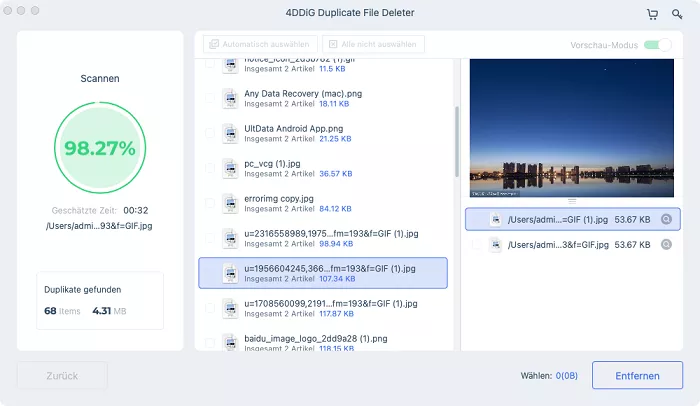The image size is (700, 406).
Task: Click the Automatisch auswählen button
Action: point(261,45)
